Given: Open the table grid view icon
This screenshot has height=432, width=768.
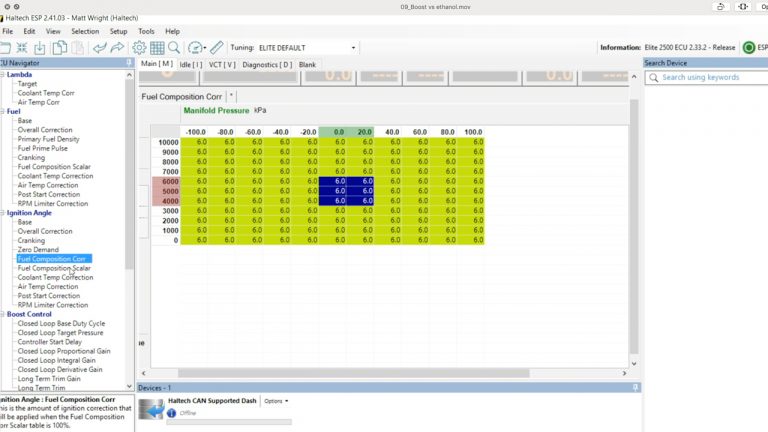Looking at the screenshot, I should pos(157,47).
